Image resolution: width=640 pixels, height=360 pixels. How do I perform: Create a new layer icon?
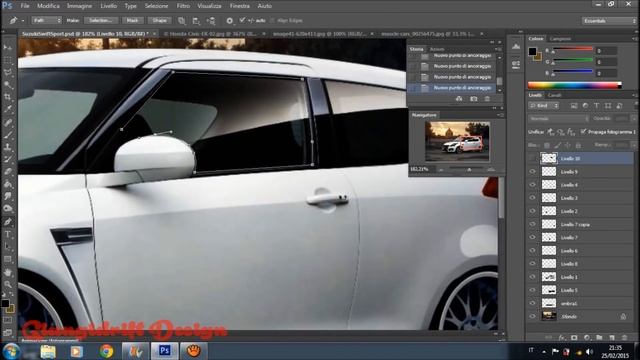pos(612,338)
